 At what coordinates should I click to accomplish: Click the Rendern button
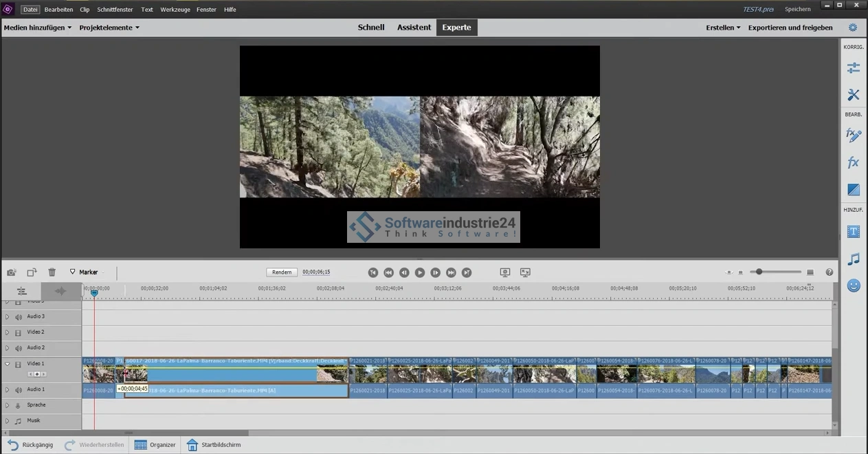(x=282, y=272)
